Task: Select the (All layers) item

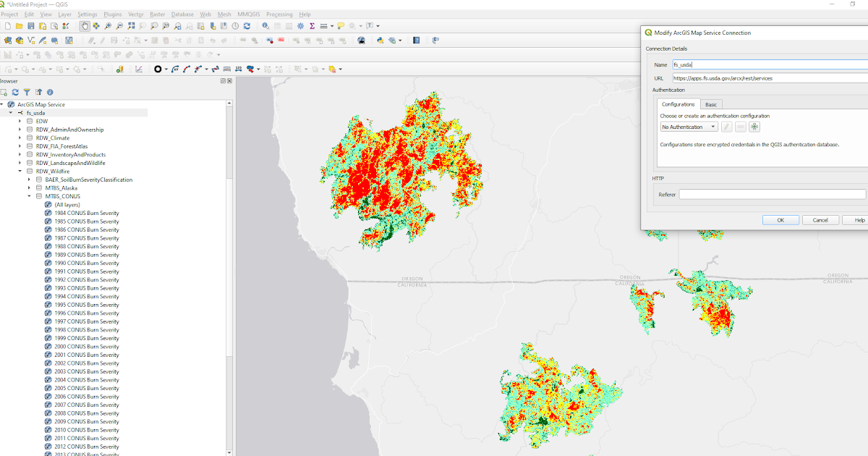Action: (67, 205)
